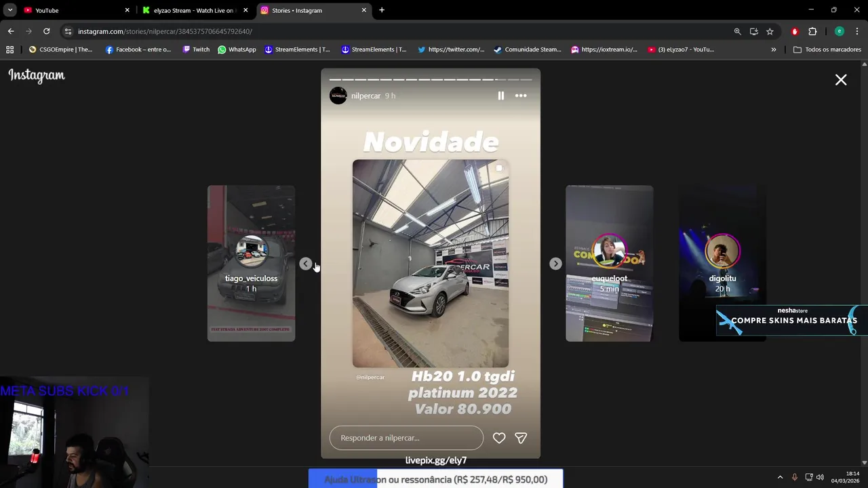Click the story progress bar segments
This screenshot has height=488, width=868.
tap(431, 79)
